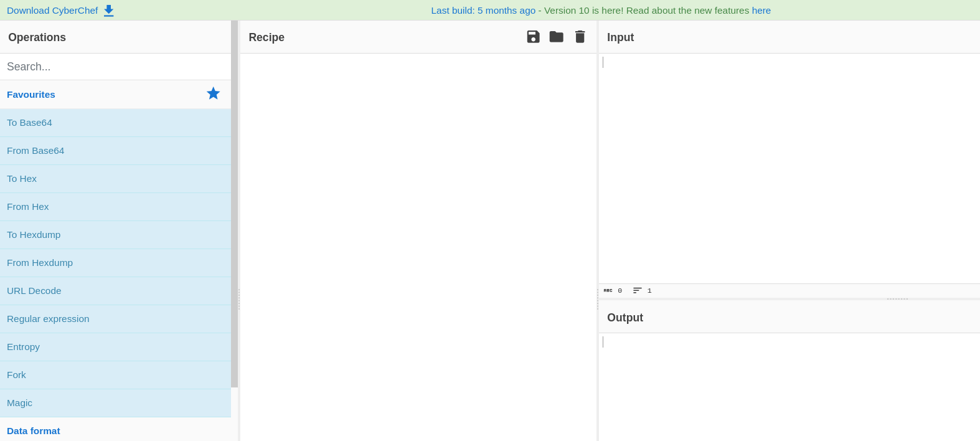The image size is (980, 441).
Task: Select the Fork operation
Action: 115,375
